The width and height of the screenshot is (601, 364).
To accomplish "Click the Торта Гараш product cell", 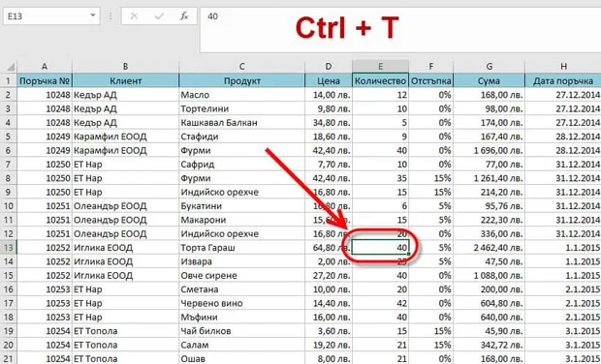I will (242, 248).
